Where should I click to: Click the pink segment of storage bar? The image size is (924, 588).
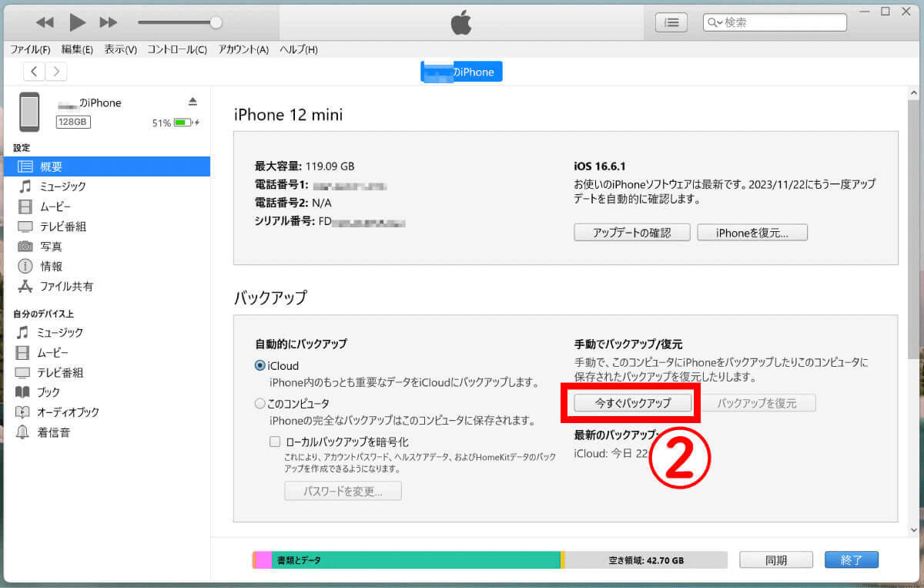coord(263,560)
